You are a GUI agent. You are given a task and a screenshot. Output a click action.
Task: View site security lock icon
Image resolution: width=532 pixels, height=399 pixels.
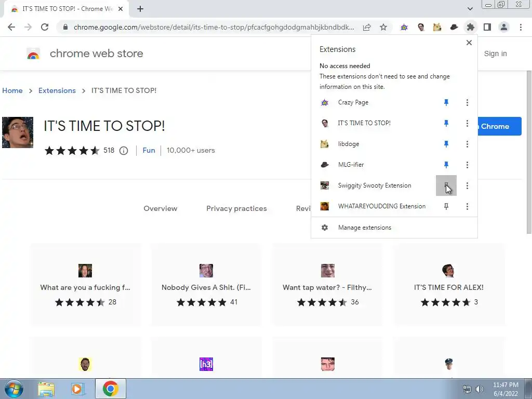[65, 27]
